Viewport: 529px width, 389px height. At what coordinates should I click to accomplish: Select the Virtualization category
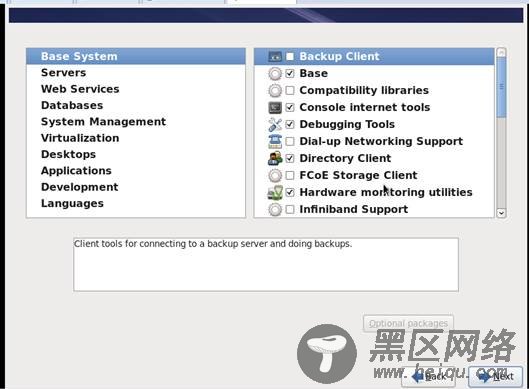pos(136,138)
